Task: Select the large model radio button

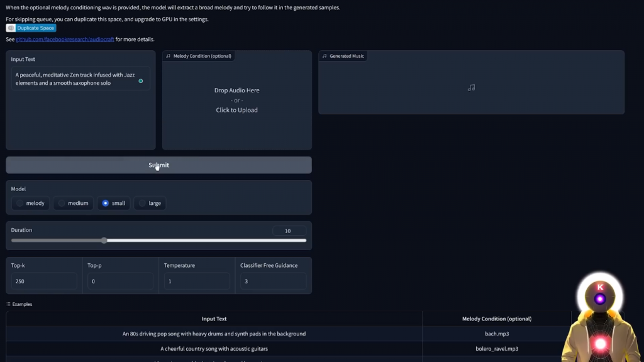Action: pos(142,203)
